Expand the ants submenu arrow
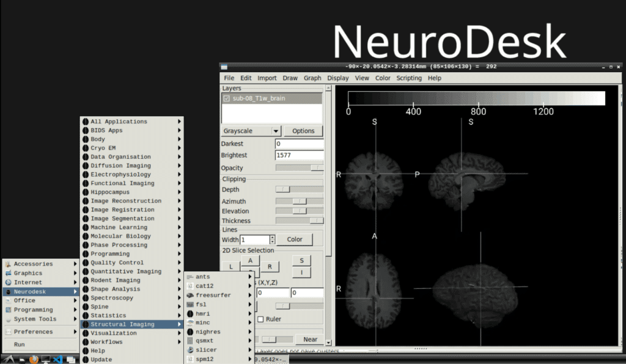 coord(250,277)
